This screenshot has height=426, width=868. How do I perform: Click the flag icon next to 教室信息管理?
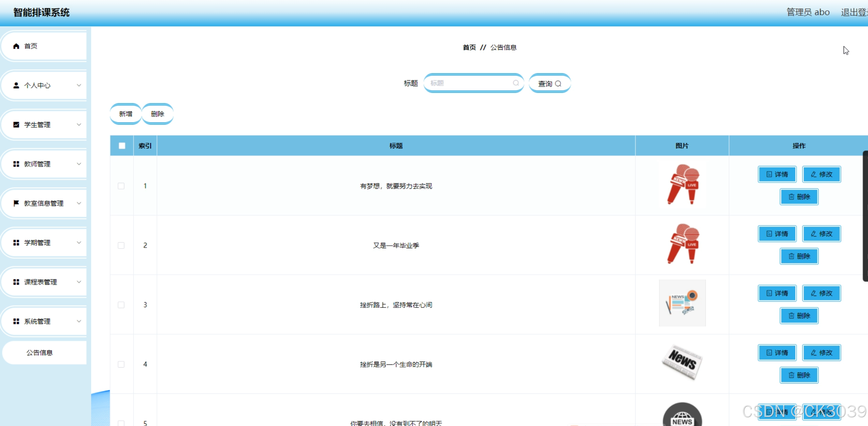click(16, 203)
